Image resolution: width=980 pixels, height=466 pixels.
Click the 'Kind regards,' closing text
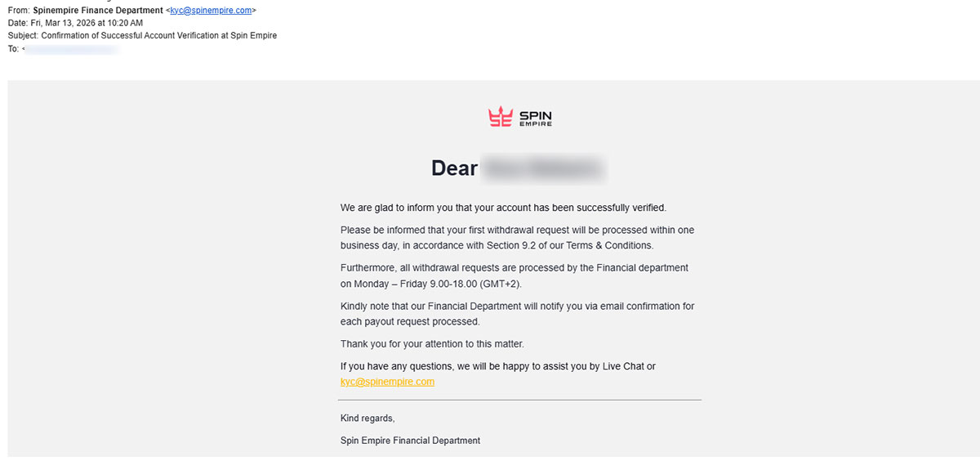367,419
